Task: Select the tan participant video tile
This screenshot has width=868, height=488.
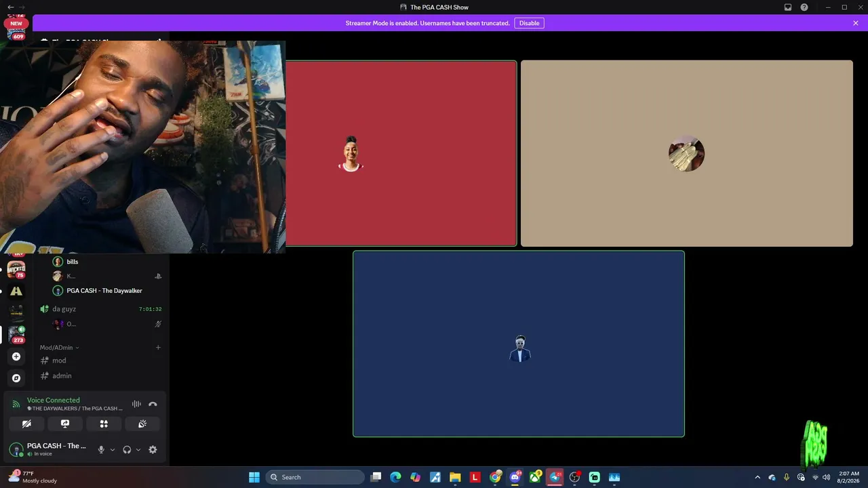Action: (686, 153)
